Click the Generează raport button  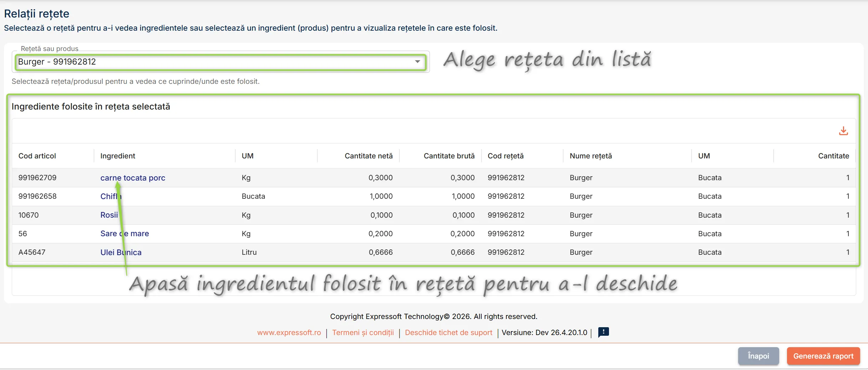click(823, 356)
